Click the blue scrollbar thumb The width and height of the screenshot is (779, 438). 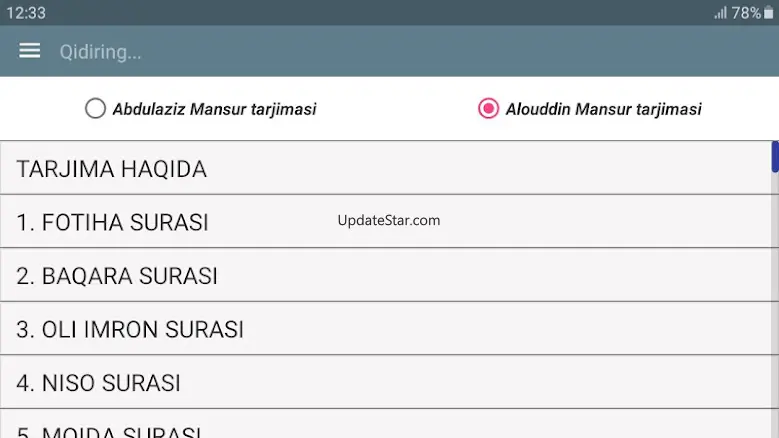[x=775, y=156]
